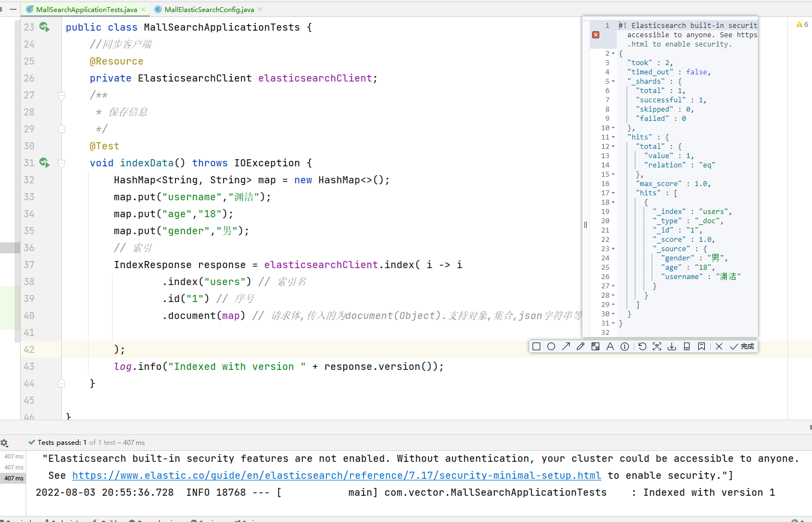Collapse the indexData method at line 31
The image size is (812, 522).
coord(61,163)
